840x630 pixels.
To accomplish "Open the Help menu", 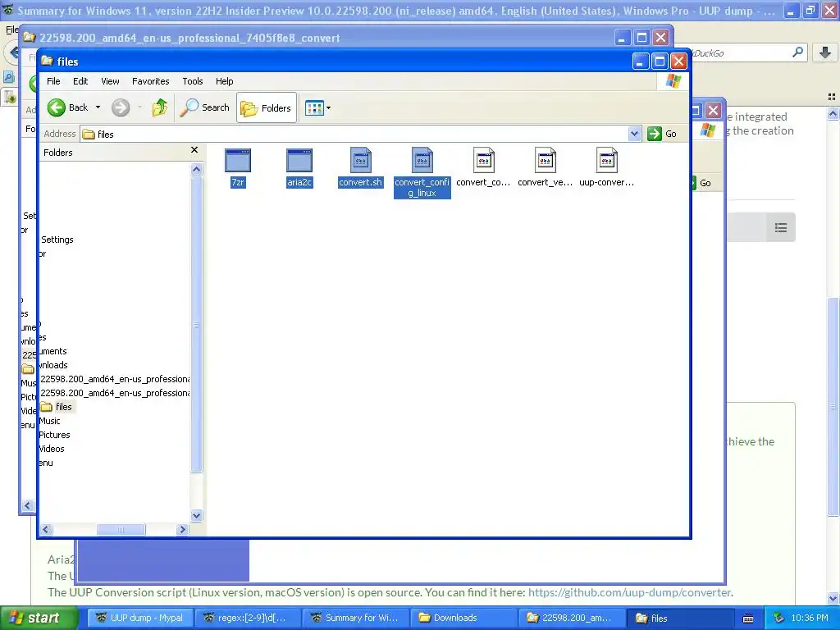I will coord(225,81).
